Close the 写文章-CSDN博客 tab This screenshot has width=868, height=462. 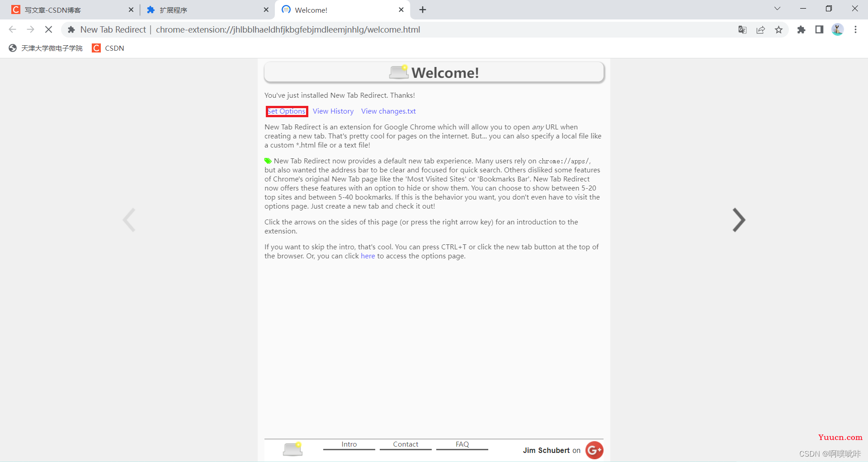point(131,10)
